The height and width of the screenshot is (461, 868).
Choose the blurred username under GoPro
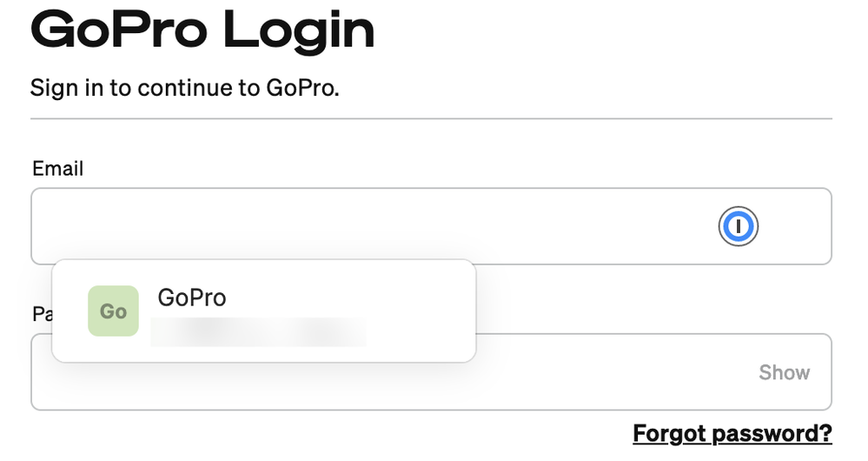pos(258,331)
